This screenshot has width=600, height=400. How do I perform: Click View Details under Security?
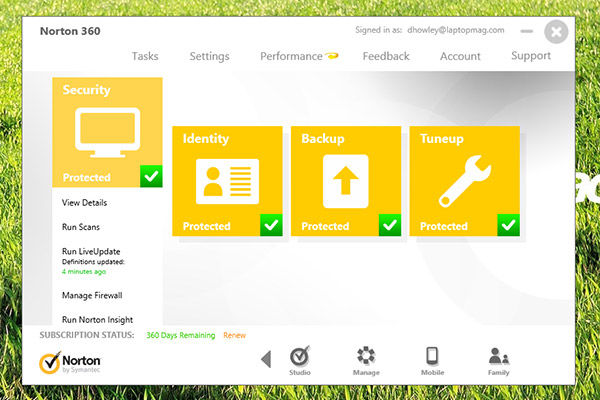[85, 202]
